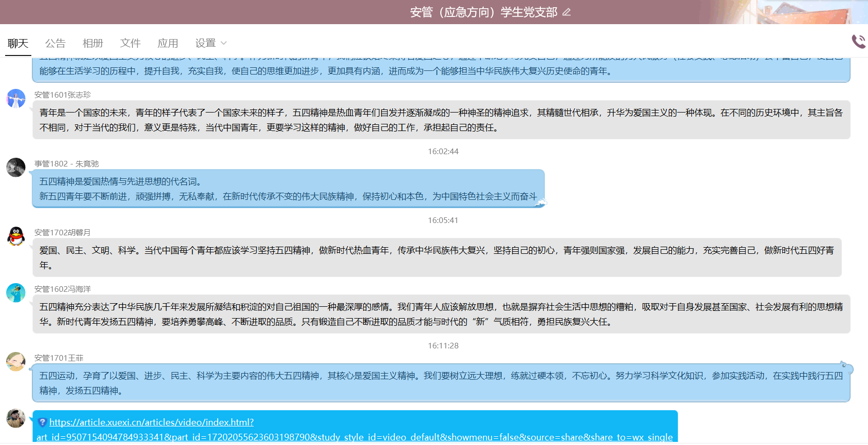Click avatar beside the xuexi.cn link message
The height and width of the screenshot is (445, 868).
point(16,418)
